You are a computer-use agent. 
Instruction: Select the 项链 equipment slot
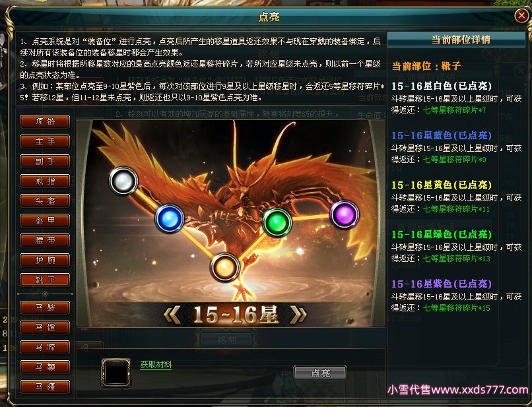[45, 122]
